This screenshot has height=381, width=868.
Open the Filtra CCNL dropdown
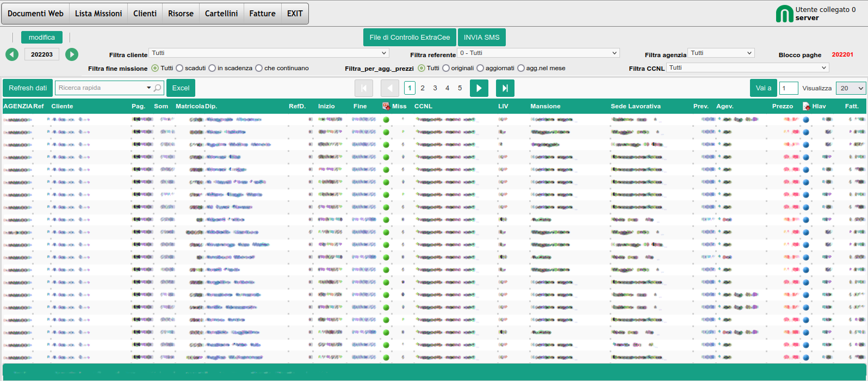click(x=747, y=67)
